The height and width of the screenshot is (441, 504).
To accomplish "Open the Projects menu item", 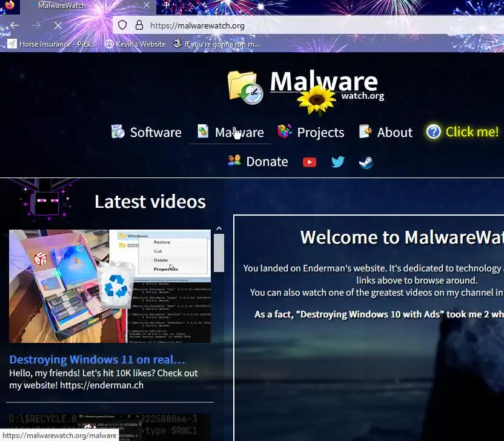I will click(x=311, y=132).
